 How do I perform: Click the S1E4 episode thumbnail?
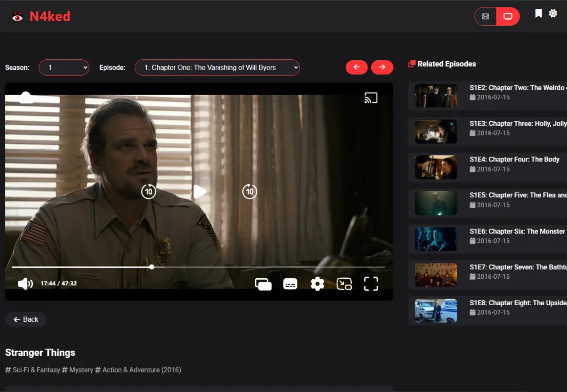pyautogui.click(x=436, y=167)
